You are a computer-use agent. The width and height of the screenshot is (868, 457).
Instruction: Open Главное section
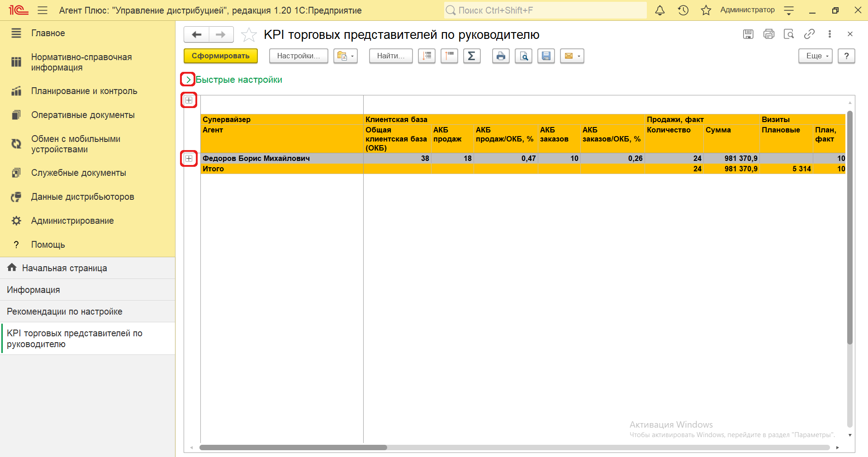pyautogui.click(x=87, y=33)
